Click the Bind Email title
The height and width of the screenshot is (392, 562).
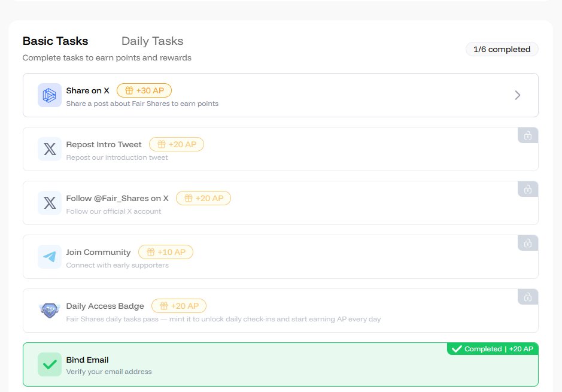[x=87, y=360]
